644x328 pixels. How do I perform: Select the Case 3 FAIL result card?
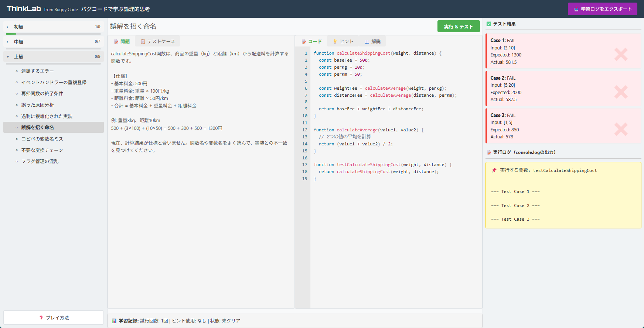point(563,126)
